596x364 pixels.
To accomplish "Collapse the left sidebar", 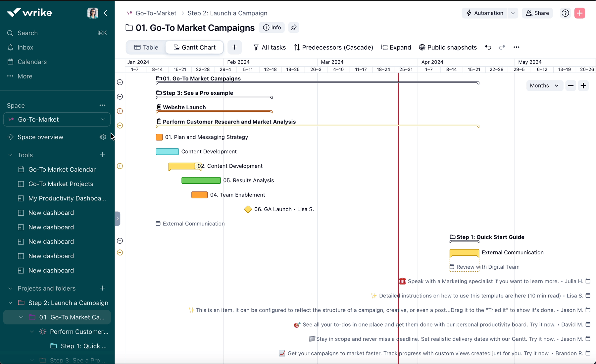I will 106,13.
